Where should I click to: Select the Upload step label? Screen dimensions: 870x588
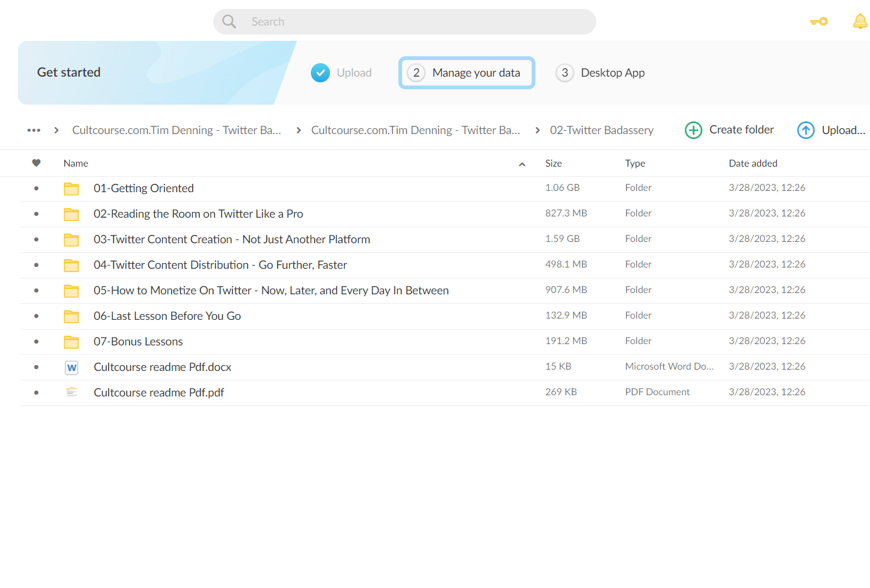tap(354, 73)
